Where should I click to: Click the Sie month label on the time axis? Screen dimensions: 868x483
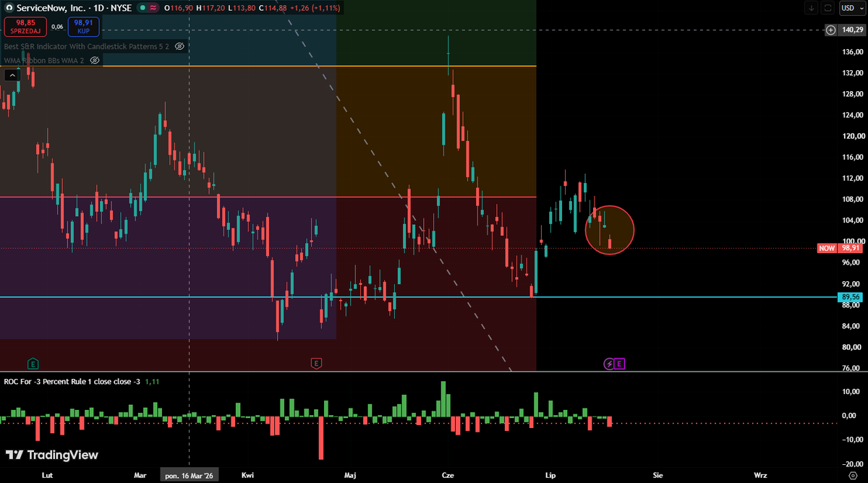tap(658, 475)
